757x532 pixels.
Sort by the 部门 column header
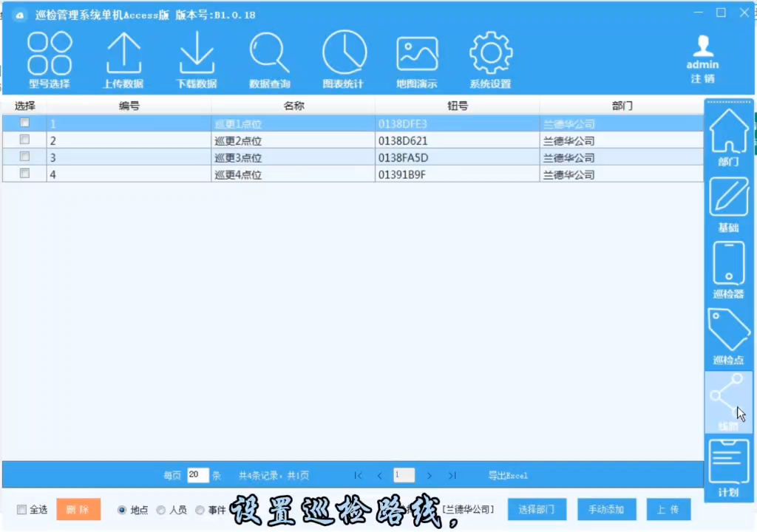click(x=622, y=106)
